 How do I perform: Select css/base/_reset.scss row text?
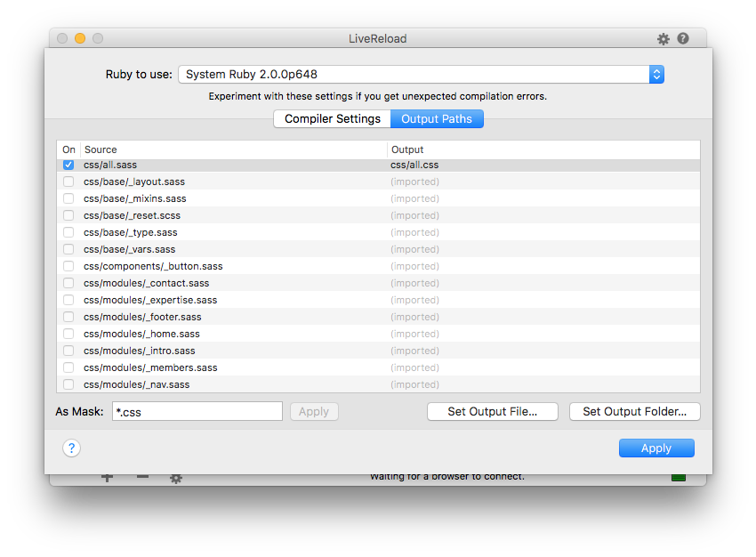click(132, 215)
